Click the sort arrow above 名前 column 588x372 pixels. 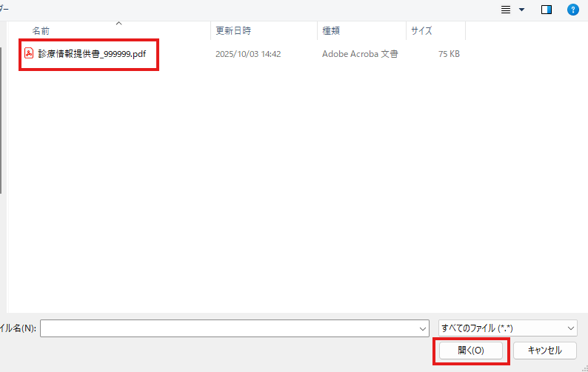(118, 24)
